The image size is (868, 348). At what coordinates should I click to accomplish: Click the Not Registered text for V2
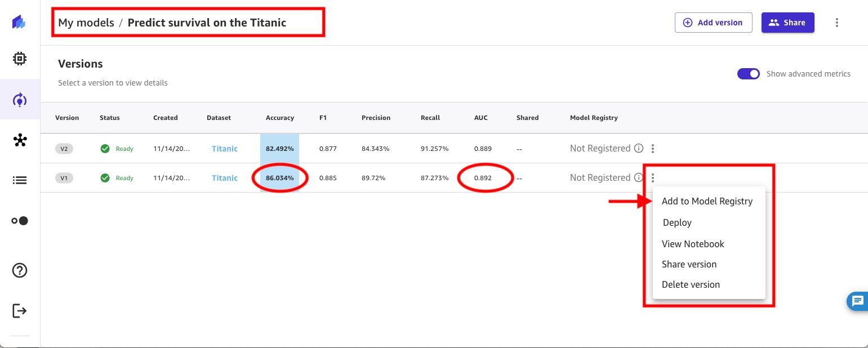pyautogui.click(x=600, y=149)
